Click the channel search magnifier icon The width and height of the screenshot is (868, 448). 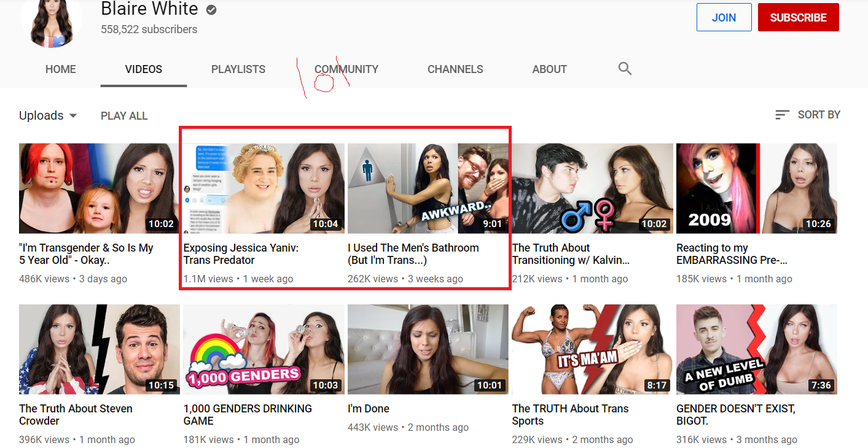pyautogui.click(x=625, y=69)
